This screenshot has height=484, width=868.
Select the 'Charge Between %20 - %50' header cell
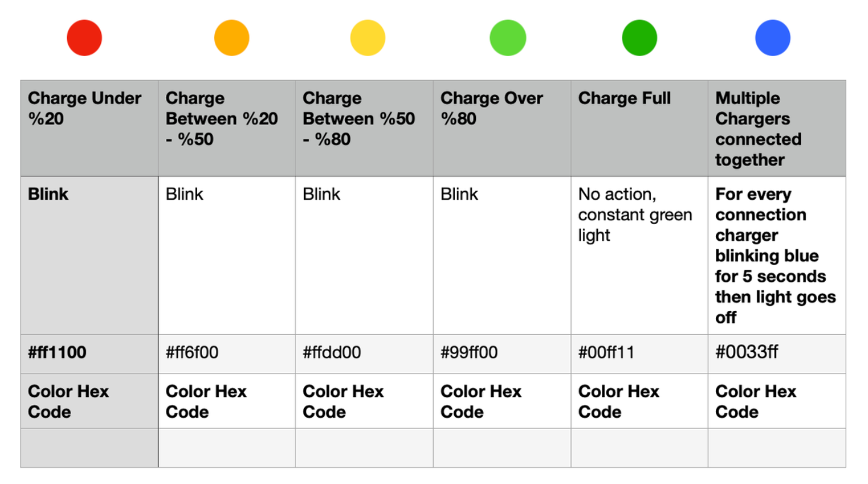(227, 128)
